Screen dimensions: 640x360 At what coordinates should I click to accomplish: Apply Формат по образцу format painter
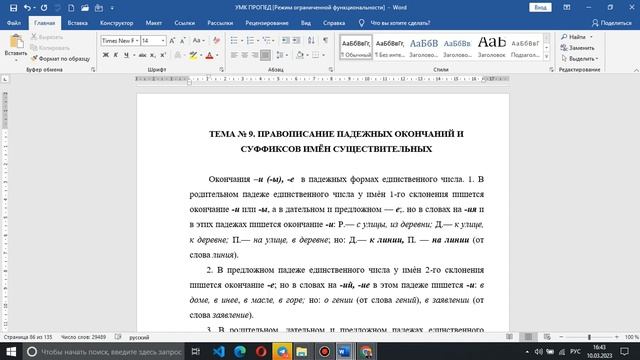pyautogui.click(x=61, y=59)
